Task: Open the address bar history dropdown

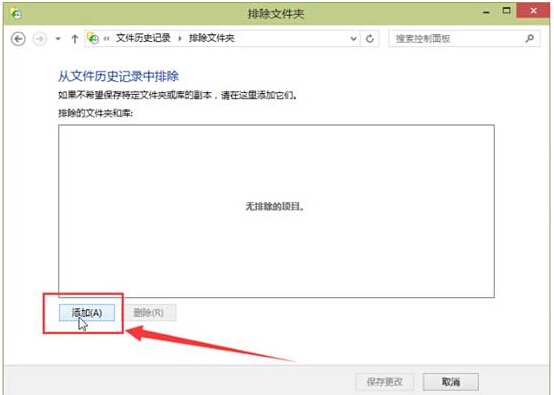Action: 353,39
